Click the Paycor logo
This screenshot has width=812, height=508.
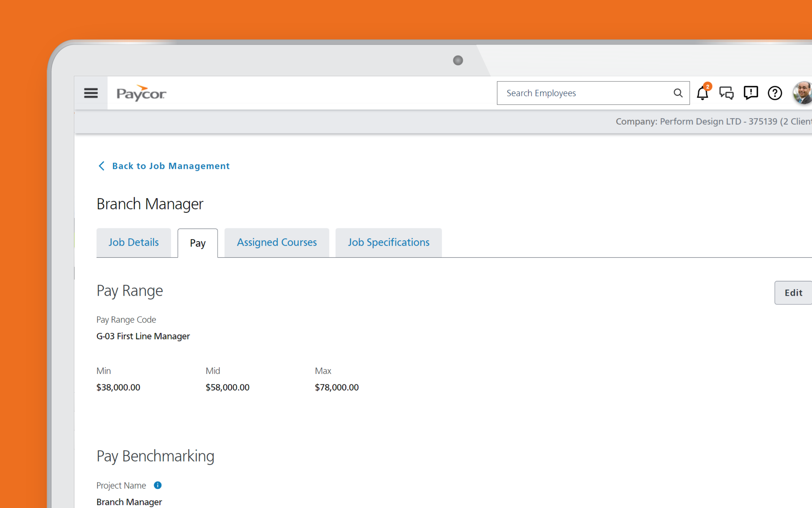click(x=141, y=94)
